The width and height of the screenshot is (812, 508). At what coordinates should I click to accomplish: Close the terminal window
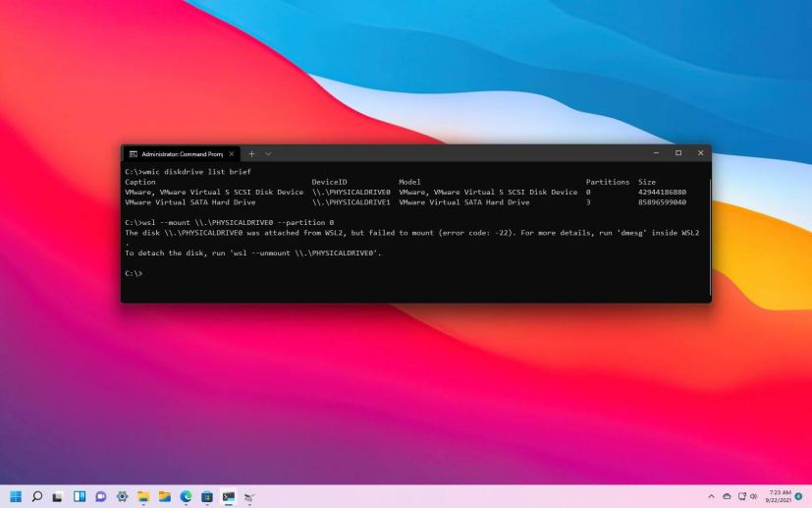point(701,153)
